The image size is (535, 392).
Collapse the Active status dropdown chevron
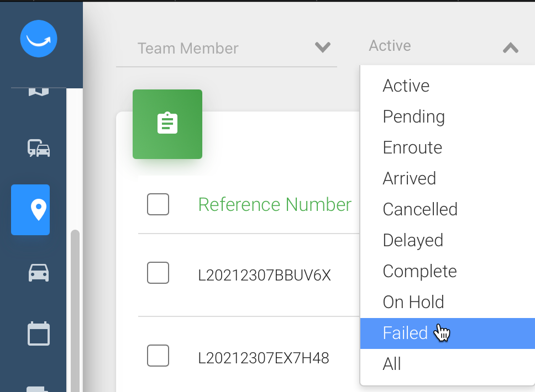511,48
